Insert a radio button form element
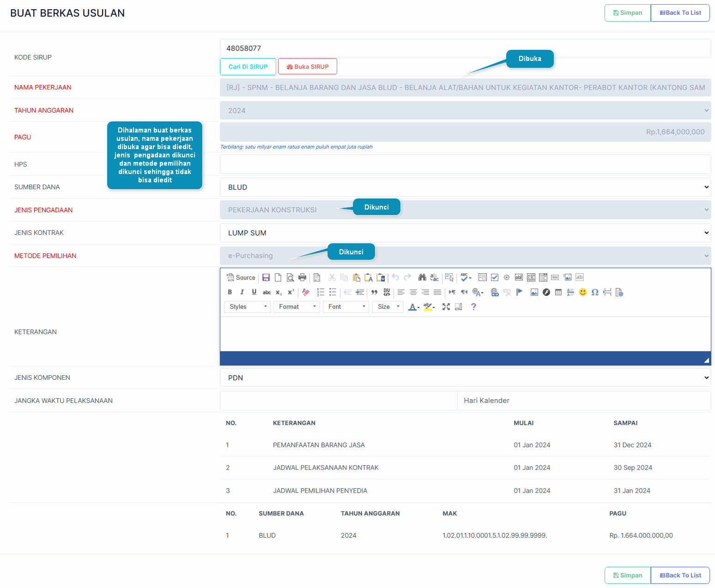The height and width of the screenshot is (588, 715). [507, 277]
